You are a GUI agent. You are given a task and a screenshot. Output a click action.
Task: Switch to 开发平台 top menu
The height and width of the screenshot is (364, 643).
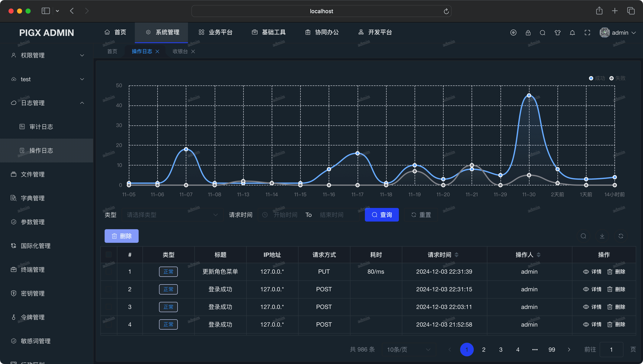point(375,32)
